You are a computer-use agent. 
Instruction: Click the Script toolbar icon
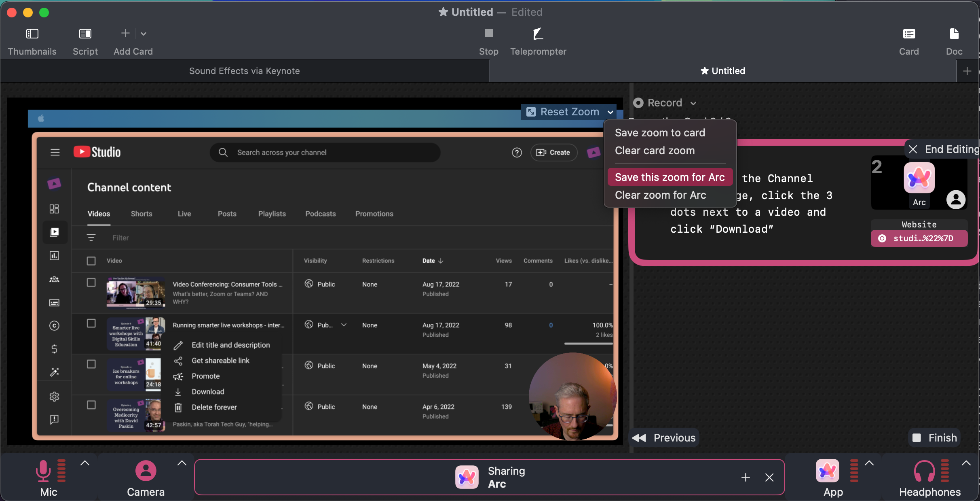coord(85,34)
